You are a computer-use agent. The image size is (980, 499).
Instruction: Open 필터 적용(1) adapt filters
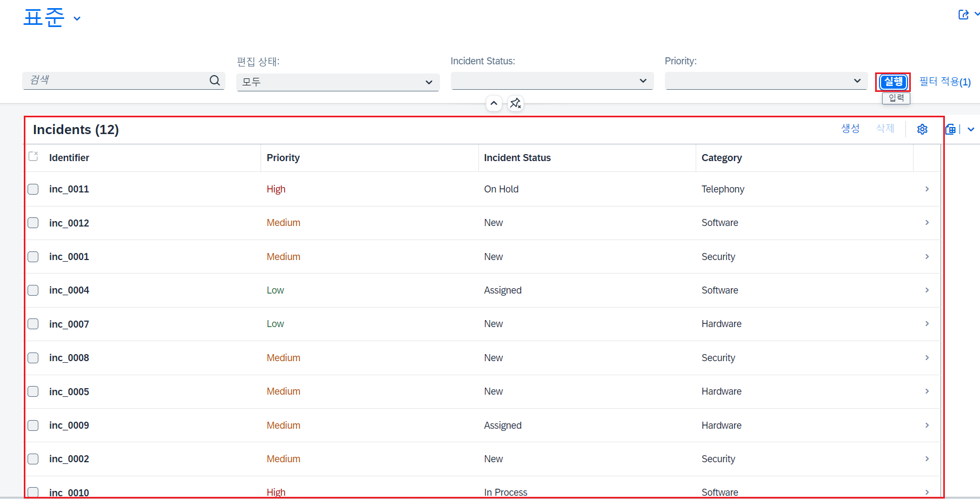945,82
